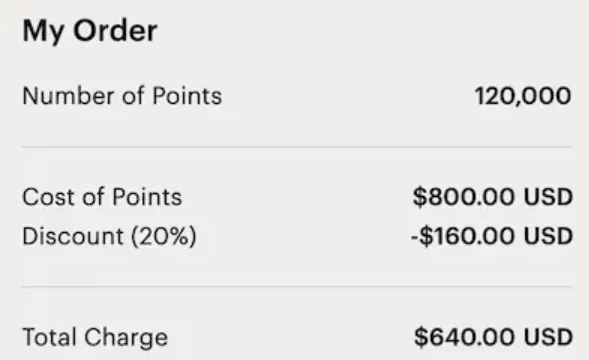Click the 120,000 points value
Screen dimensions: 589x360
pyautogui.click(x=523, y=96)
